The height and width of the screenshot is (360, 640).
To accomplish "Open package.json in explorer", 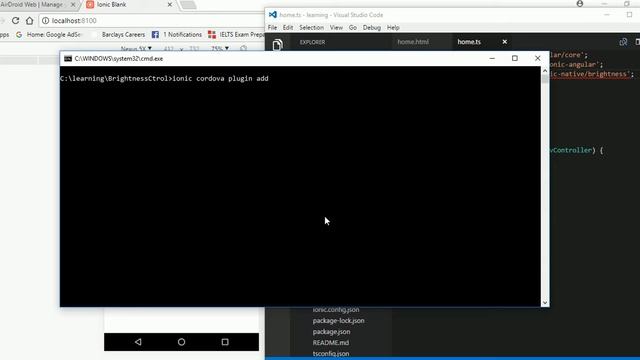I will (331, 332).
